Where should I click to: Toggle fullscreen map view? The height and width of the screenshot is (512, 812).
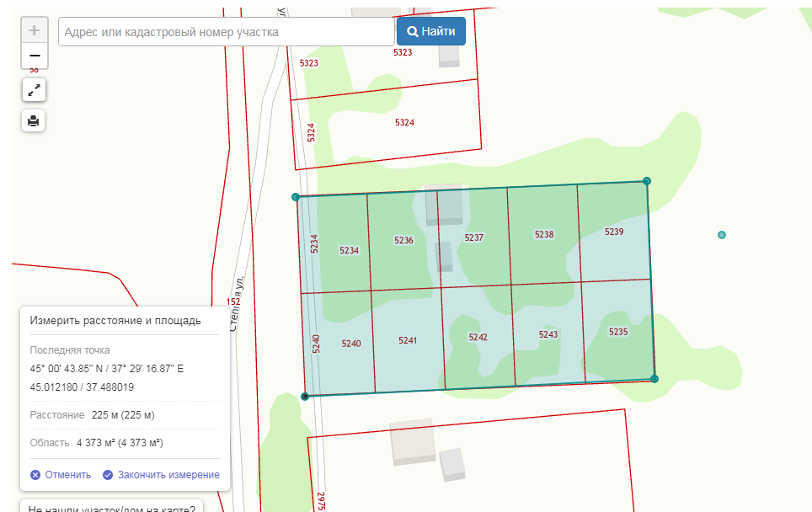[x=34, y=90]
